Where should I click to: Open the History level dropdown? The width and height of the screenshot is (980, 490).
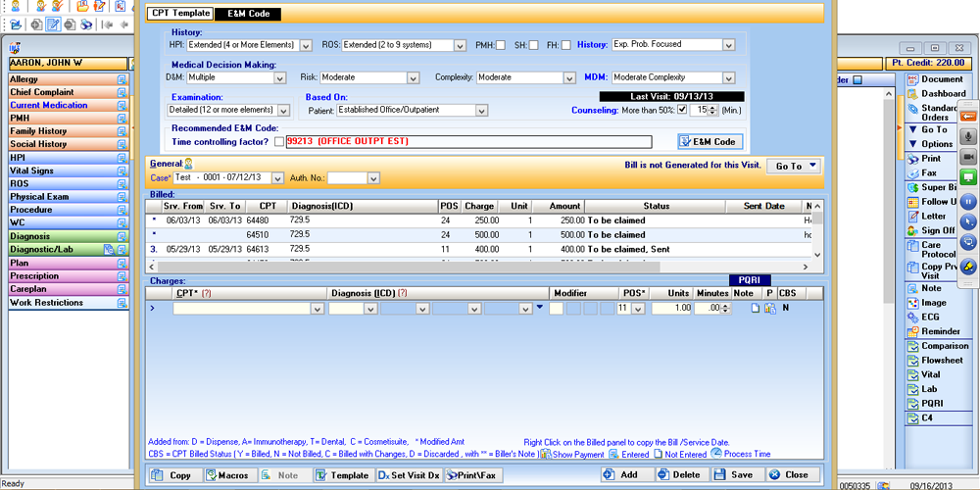point(728,45)
